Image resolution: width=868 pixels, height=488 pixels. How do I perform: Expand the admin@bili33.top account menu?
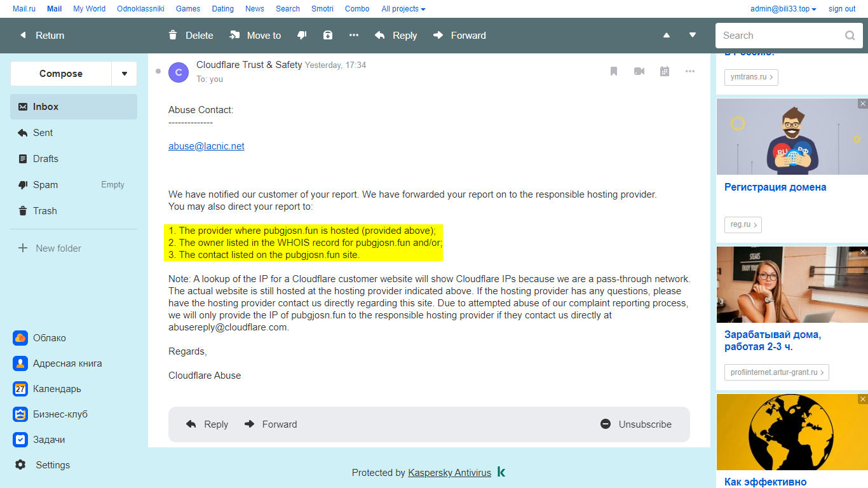(x=783, y=9)
